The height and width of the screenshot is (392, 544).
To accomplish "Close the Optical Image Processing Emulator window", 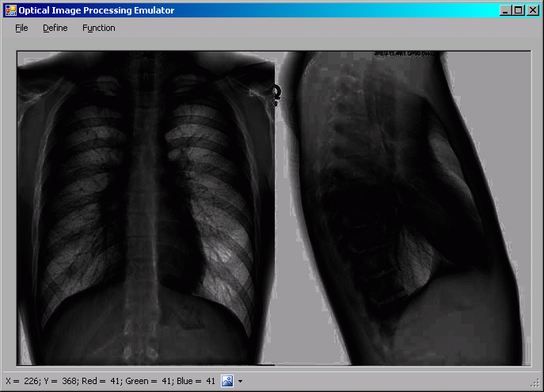I will tap(532, 10).
